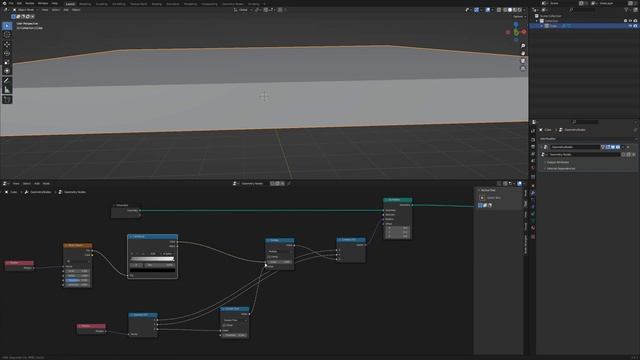
Task: Open the node editor Add menu
Action: tap(37, 184)
